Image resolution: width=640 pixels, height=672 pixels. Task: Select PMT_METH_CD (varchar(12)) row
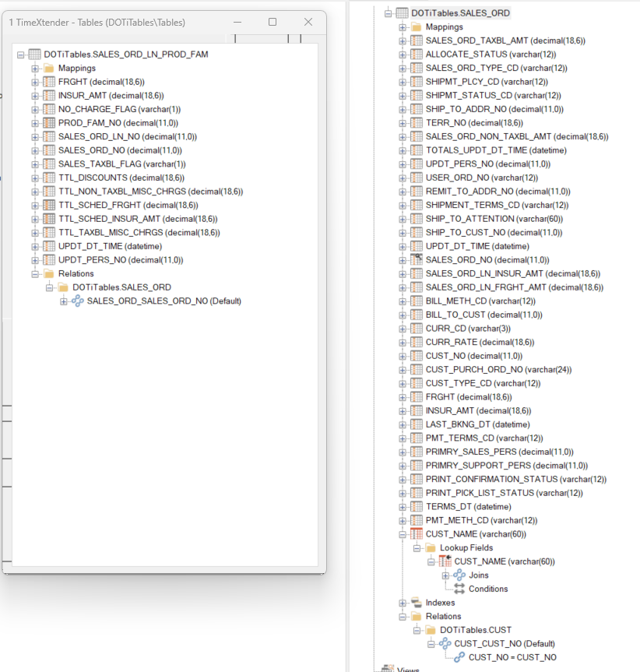pyautogui.click(x=481, y=520)
